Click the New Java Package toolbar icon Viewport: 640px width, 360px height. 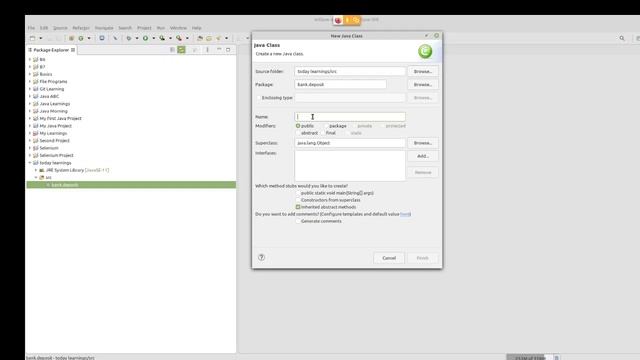tap(71, 38)
